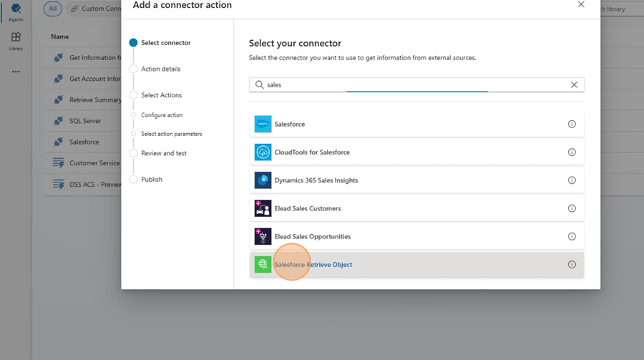This screenshot has height=360, width=644.
Task: Click into the connector search field
Action: (415, 84)
